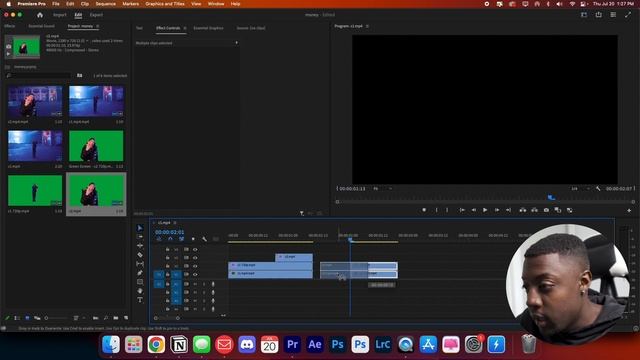Solo the A1 audio track

pyautogui.click(x=204, y=284)
